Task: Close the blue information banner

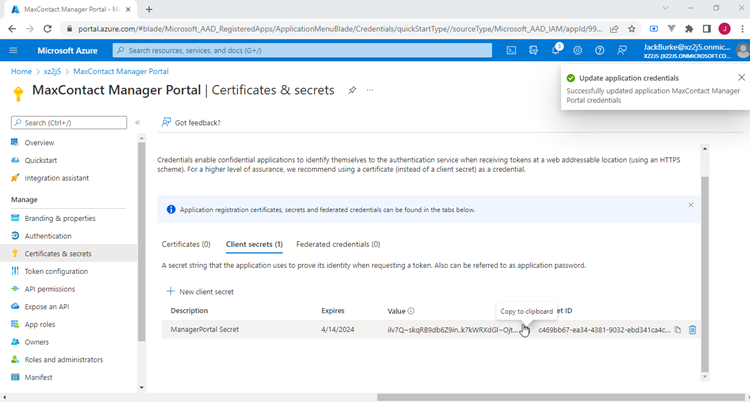Action: point(690,205)
